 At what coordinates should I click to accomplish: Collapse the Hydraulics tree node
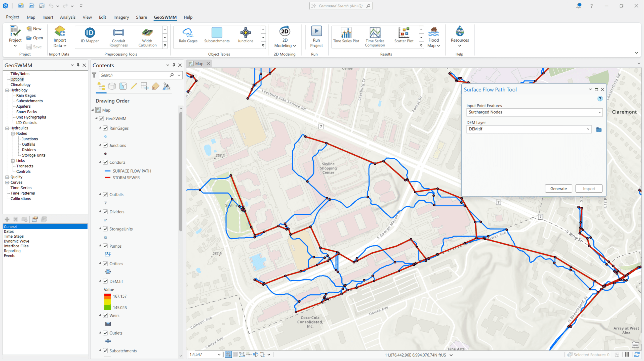(x=7, y=128)
